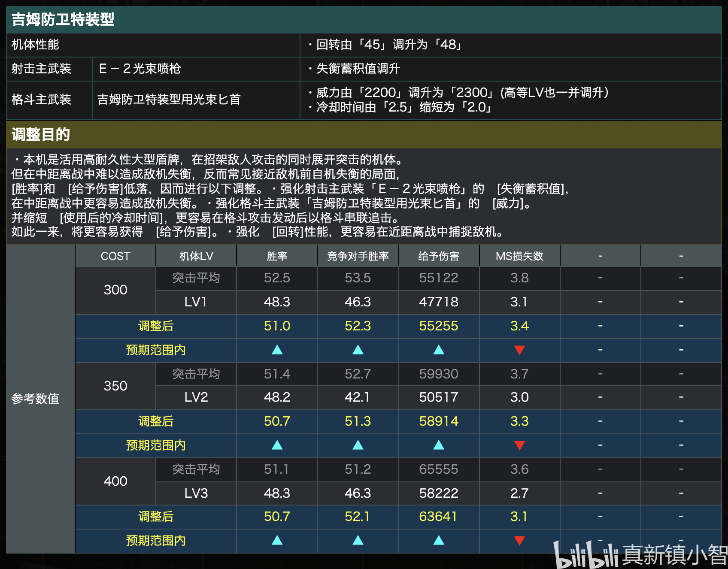Image resolution: width=728 pixels, height=569 pixels.
Task: Click the COST column header
Action: pyautogui.click(x=115, y=256)
